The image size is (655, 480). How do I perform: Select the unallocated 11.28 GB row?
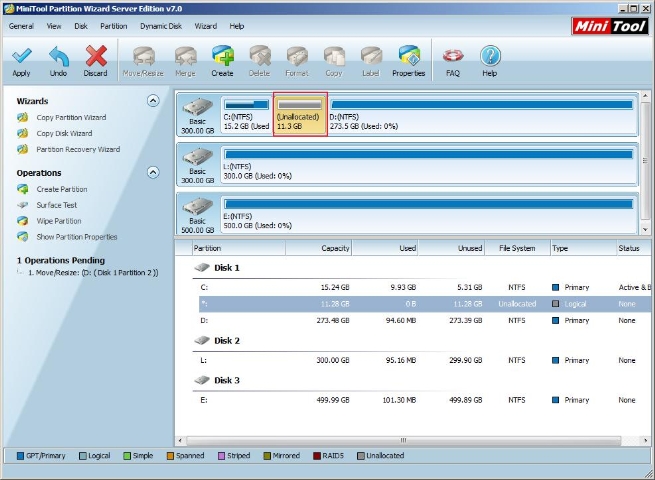point(425,304)
